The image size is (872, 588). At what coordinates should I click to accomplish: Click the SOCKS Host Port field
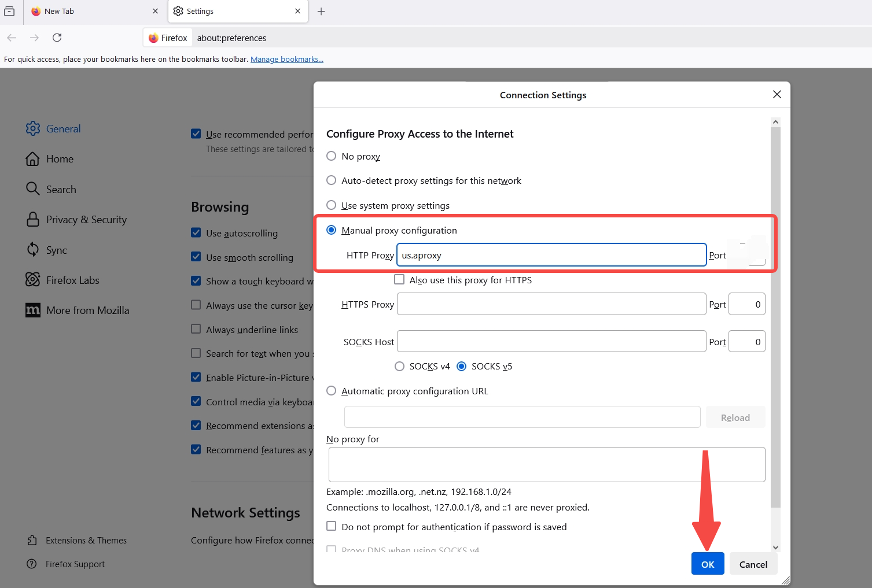(x=747, y=342)
